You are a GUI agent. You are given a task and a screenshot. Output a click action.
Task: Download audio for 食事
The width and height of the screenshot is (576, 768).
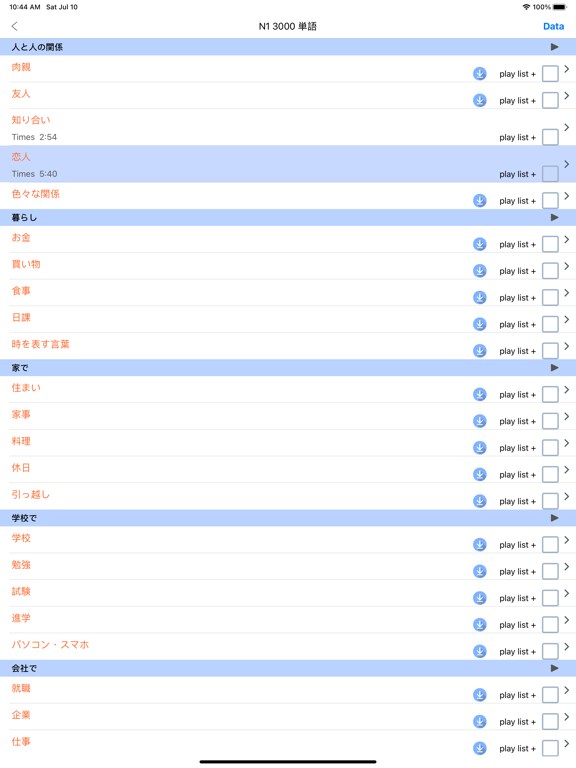[x=480, y=297]
